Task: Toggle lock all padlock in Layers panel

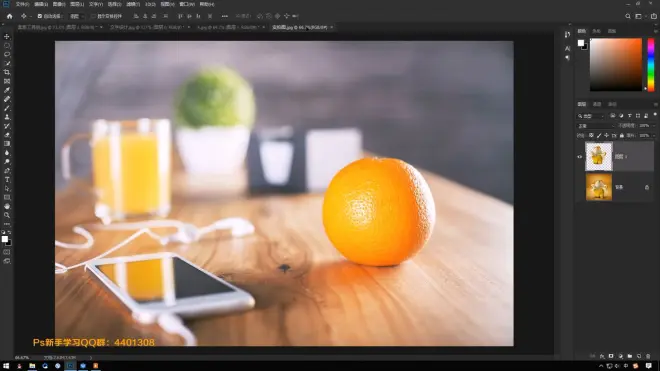Action: coord(622,136)
